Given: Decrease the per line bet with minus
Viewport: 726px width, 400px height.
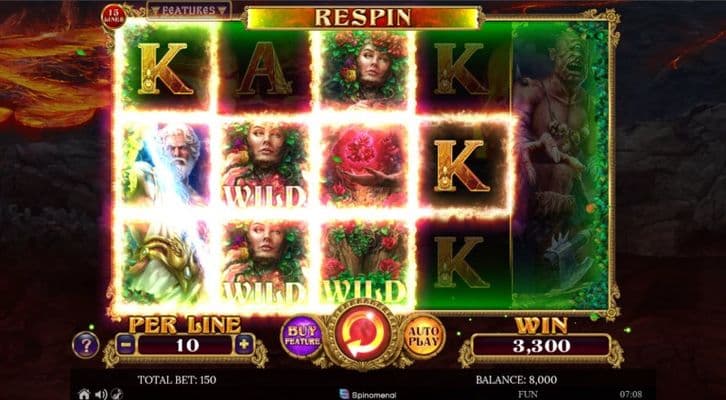Looking at the screenshot, I should [126, 345].
